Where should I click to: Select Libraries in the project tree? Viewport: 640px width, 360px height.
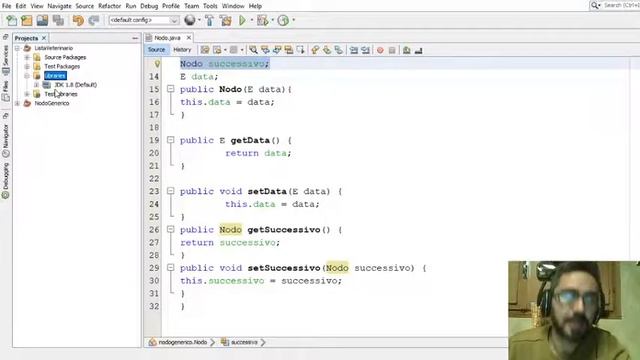[55, 76]
